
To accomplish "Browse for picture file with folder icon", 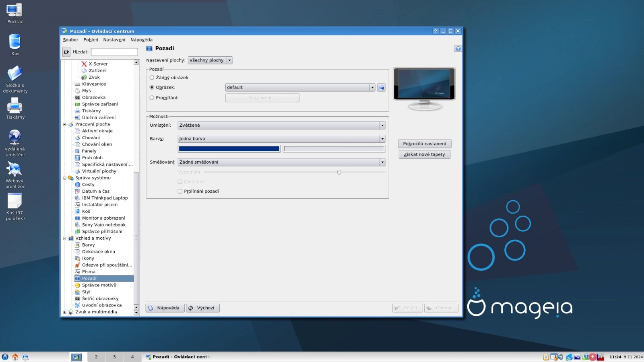I will [x=381, y=87].
